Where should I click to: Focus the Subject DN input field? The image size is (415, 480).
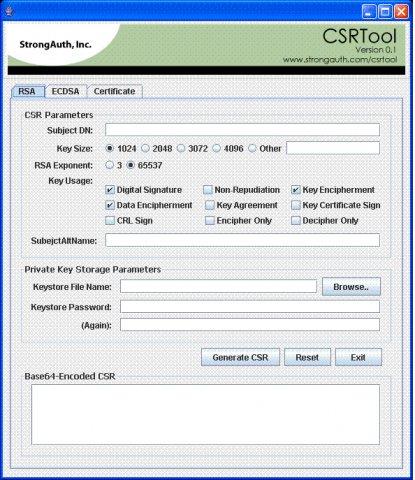click(x=242, y=130)
